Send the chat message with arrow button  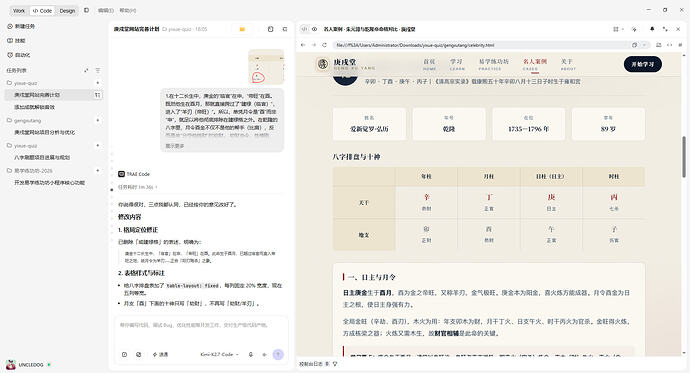click(x=278, y=355)
